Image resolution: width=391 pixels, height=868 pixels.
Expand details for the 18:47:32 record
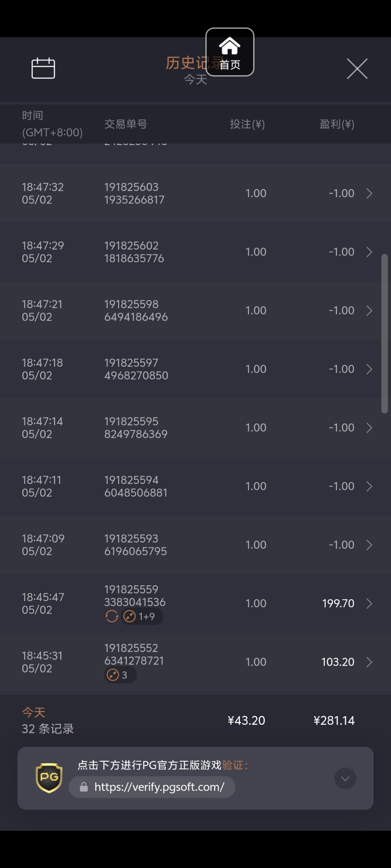click(369, 193)
